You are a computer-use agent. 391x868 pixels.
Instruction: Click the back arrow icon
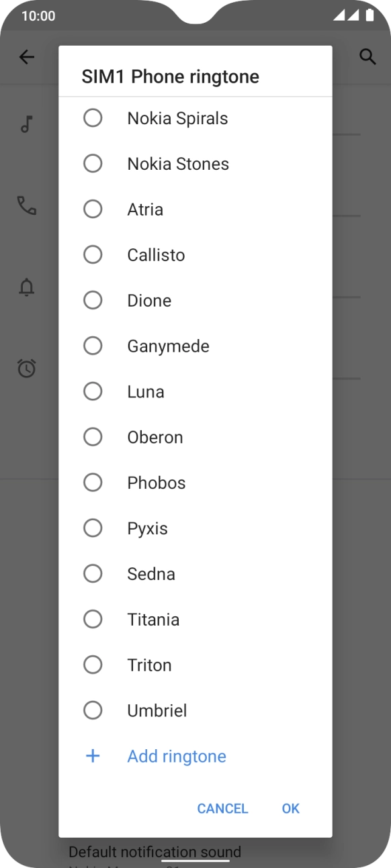(x=27, y=57)
